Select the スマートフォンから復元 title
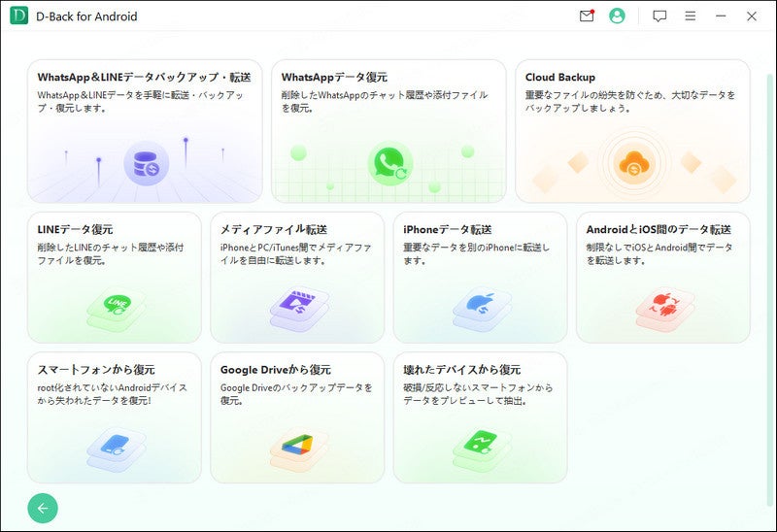777x532 pixels. [x=96, y=370]
